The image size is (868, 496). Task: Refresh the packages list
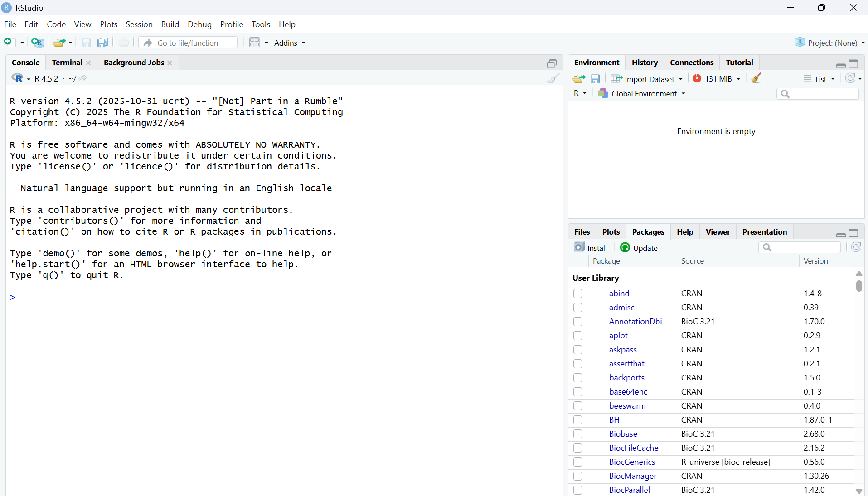pos(856,247)
